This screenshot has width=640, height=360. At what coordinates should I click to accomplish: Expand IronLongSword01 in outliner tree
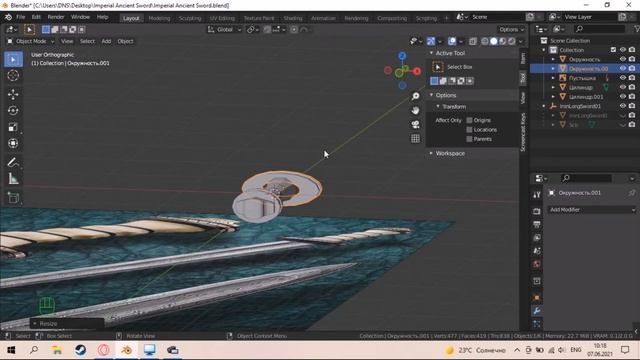click(x=544, y=106)
